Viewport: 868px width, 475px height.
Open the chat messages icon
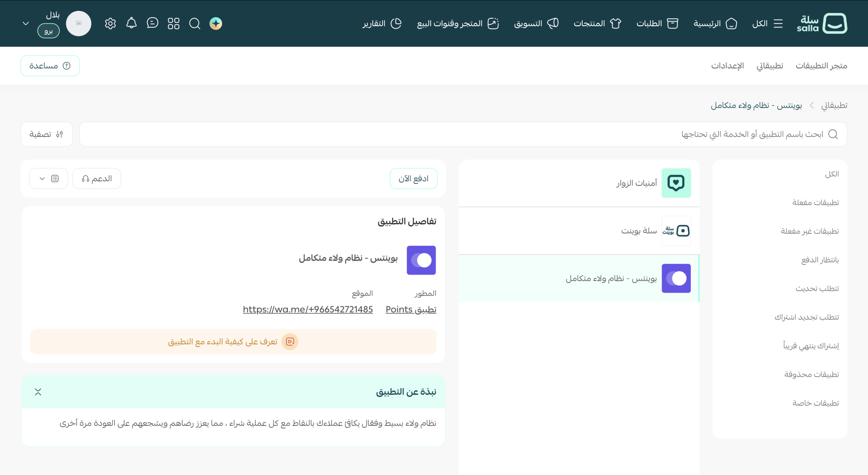click(x=152, y=23)
